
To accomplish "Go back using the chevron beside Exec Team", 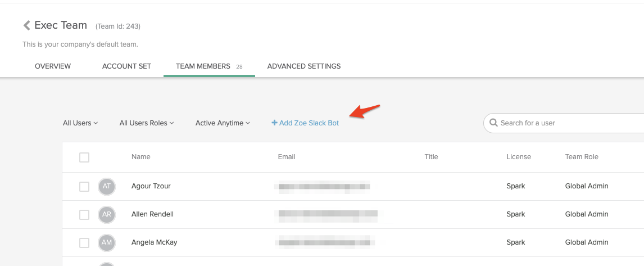I will click(27, 25).
